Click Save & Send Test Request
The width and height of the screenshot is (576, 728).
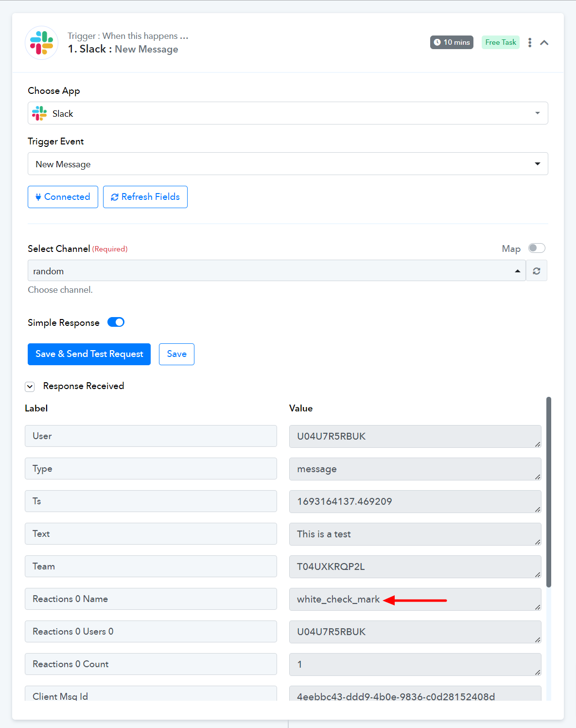click(x=89, y=354)
